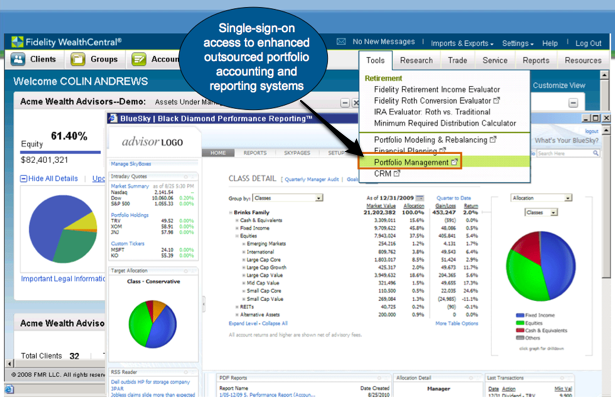Click the Customize View link

(559, 85)
